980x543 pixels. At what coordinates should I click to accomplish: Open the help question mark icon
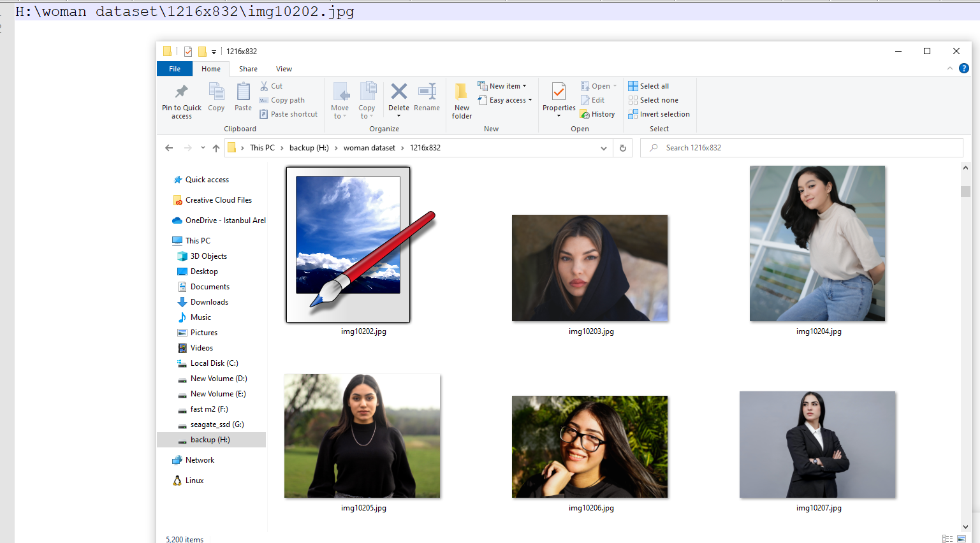pos(964,68)
